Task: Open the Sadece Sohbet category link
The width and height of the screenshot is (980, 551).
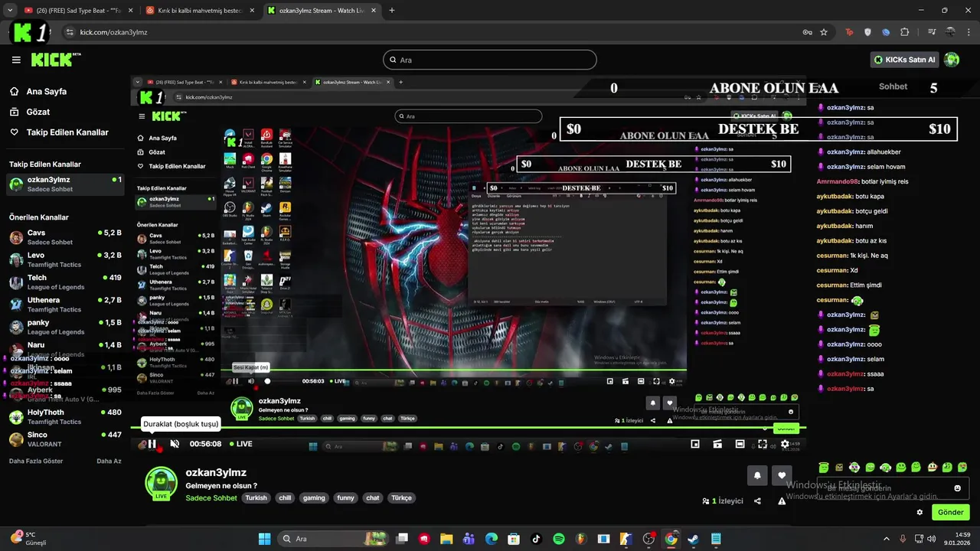Action: pos(211,498)
